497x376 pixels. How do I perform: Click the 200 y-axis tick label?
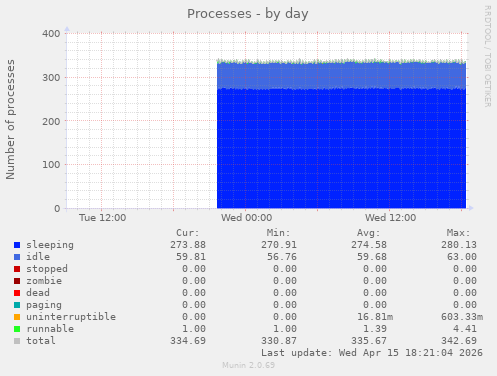[x=51, y=121]
